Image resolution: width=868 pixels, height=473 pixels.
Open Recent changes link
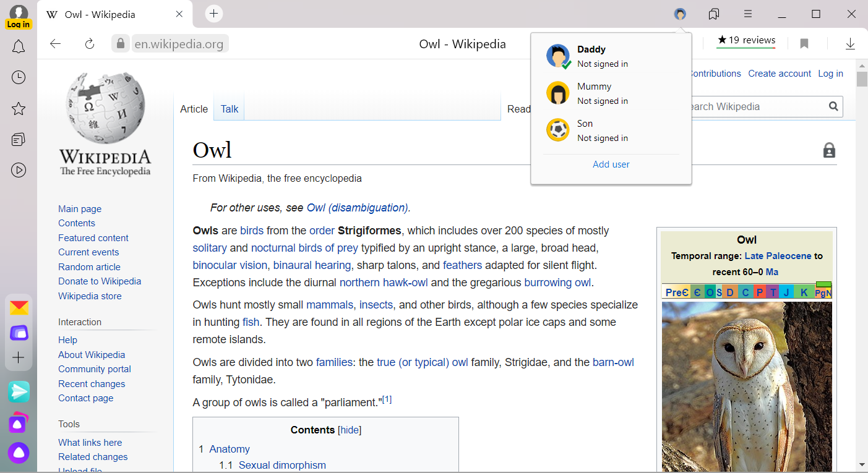point(92,384)
